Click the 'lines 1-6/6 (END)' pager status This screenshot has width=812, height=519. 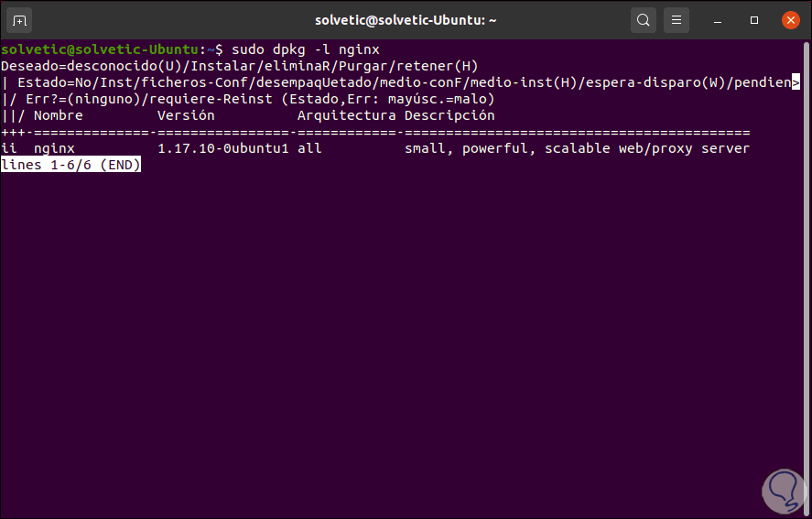[x=70, y=165]
